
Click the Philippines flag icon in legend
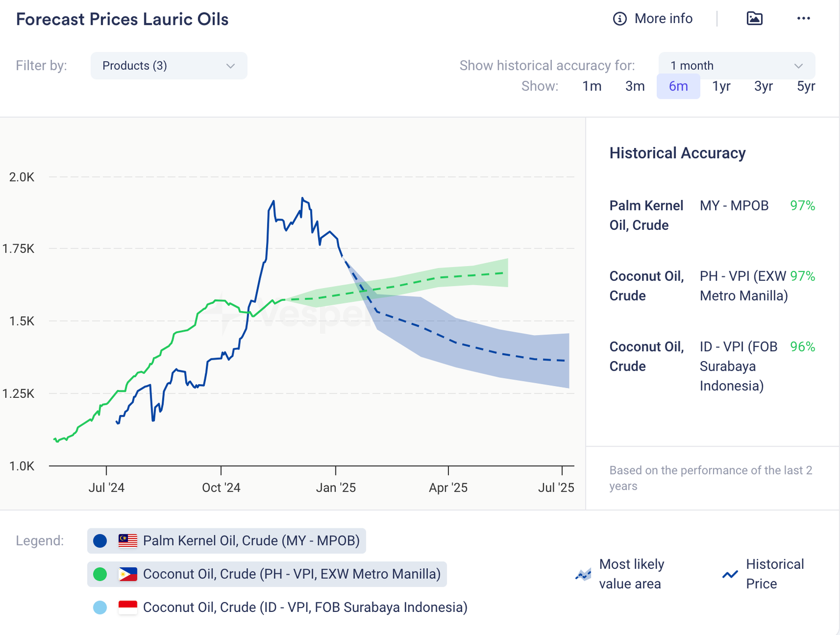(128, 574)
